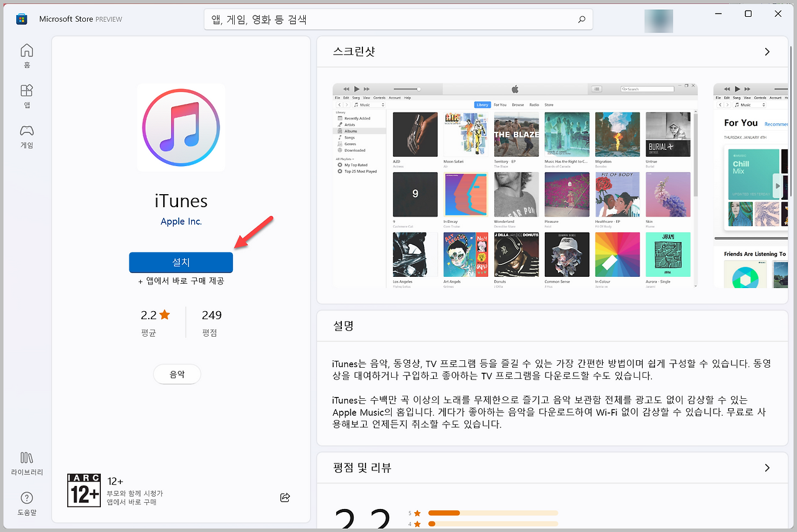Click the Microsoft Store logo icon
The width and height of the screenshot is (797, 532).
click(22, 19)
